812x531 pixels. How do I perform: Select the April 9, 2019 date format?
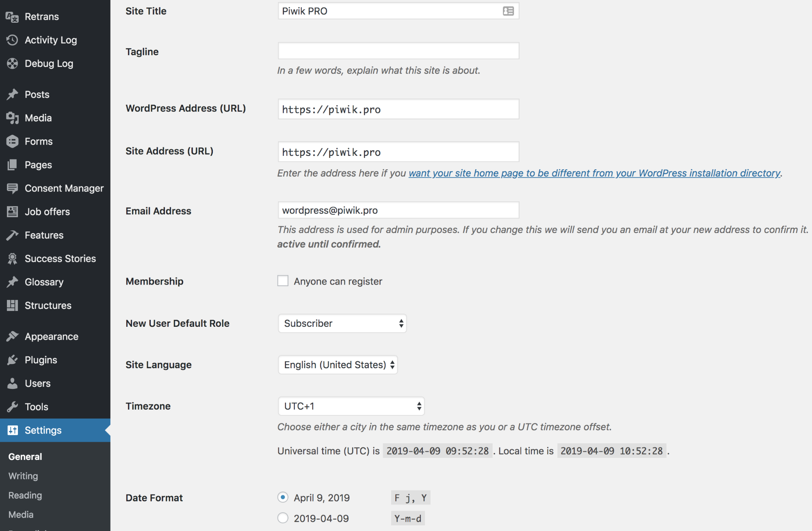tap(283, 497)
